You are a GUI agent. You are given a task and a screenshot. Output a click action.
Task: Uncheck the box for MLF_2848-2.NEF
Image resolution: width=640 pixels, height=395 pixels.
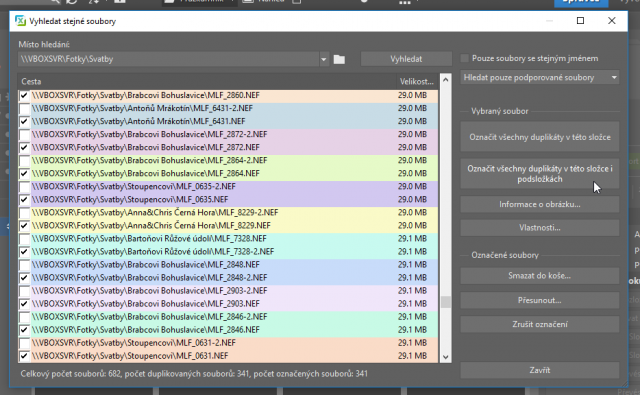[x=24, y=278]
